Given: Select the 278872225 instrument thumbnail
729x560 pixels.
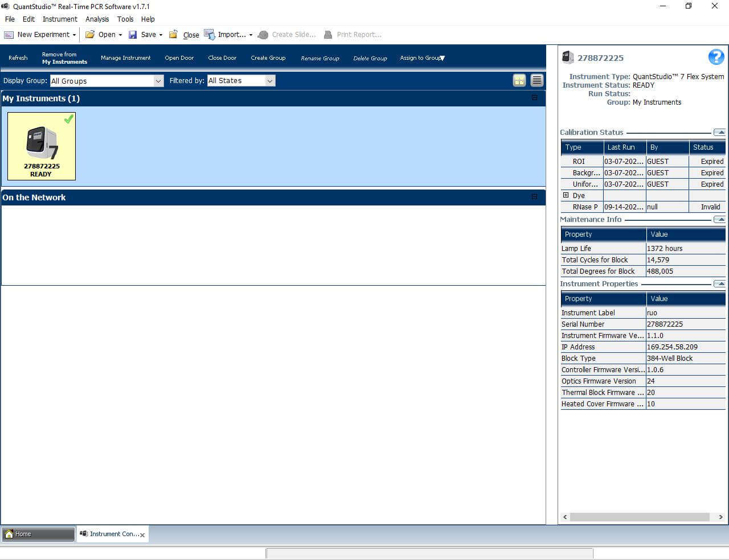Looking at the screenshot, I should pyautogui.click(x=42, y=146).
